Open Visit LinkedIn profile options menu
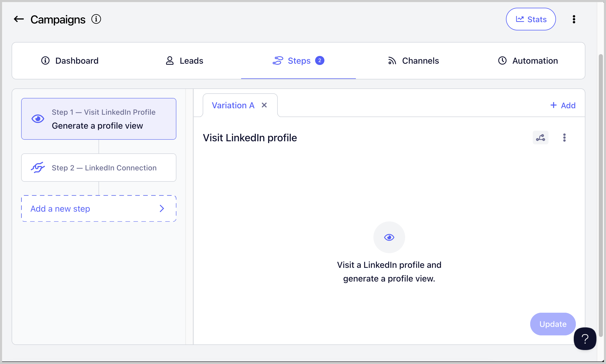606x364 pixels. tap(564, 138)
